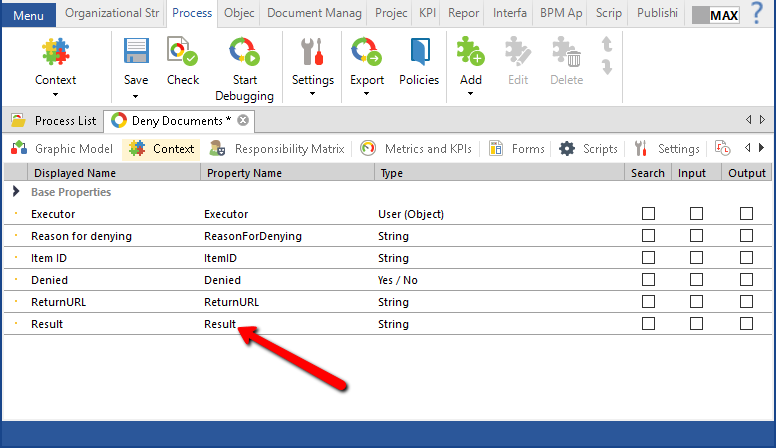Click the Export icon
Screen dimensions: 776x448
click(x=367, y=53)
